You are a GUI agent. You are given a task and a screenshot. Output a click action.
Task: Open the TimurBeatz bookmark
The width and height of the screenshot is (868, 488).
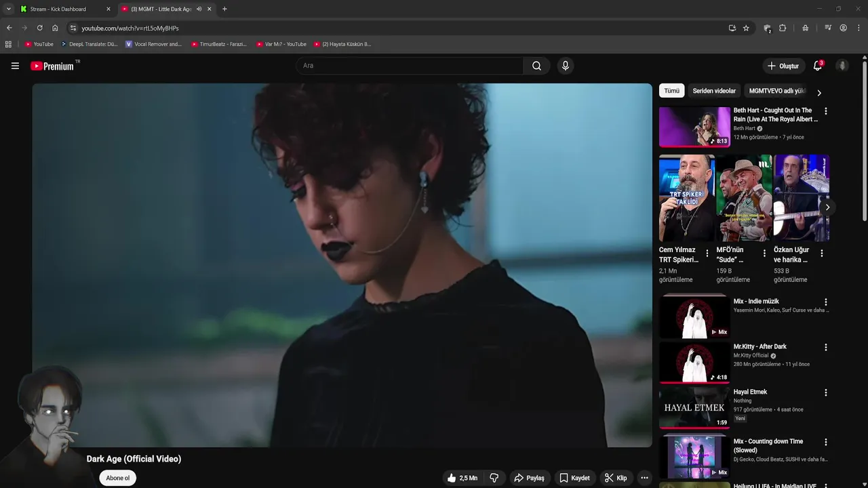coord(219,44)
